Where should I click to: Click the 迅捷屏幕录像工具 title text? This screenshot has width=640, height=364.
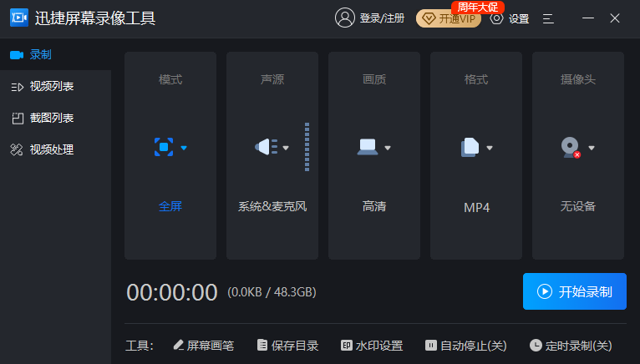pos(95,18)
